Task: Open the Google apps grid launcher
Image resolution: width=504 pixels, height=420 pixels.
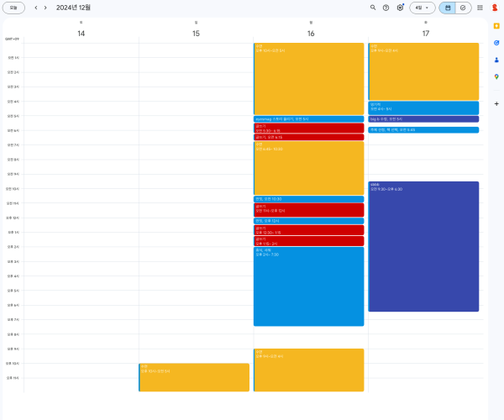Action: [x=480, y=8]
